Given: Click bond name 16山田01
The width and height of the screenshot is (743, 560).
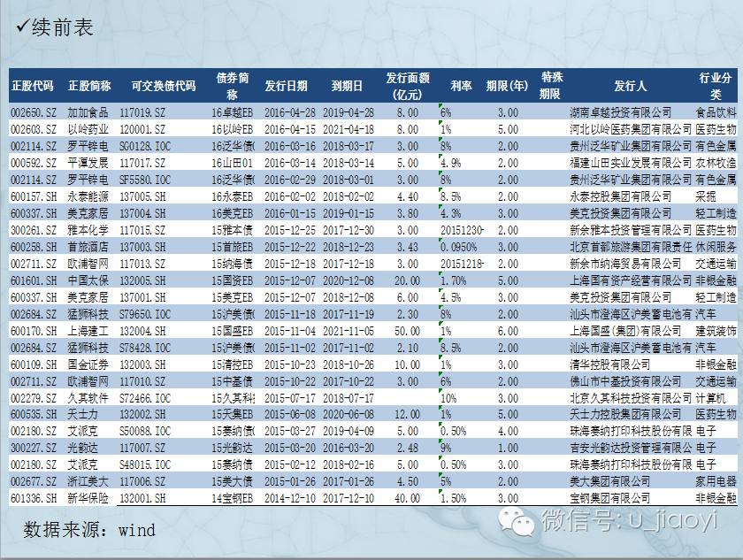Looking at the screenshot, I should pos(232,163).
